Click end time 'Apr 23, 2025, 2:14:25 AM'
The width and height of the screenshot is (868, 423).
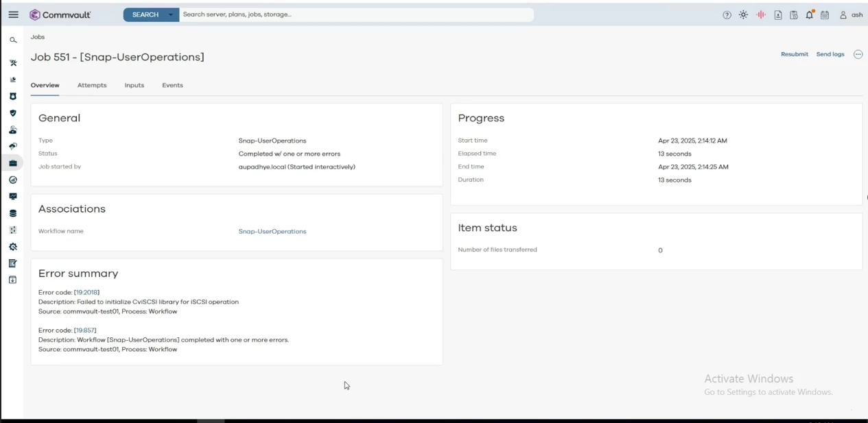[x=693, y=167]
